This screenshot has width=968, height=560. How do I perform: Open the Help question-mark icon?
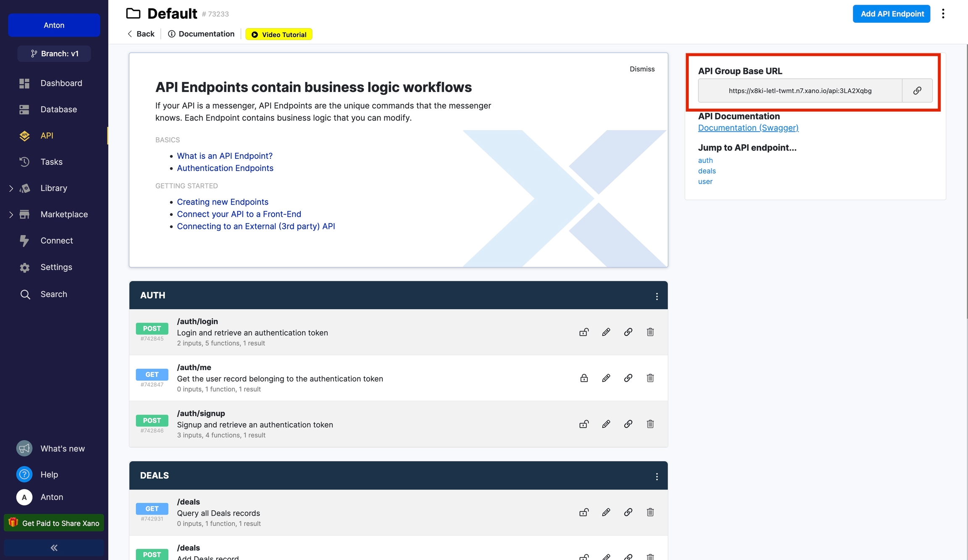coord(24,474)
